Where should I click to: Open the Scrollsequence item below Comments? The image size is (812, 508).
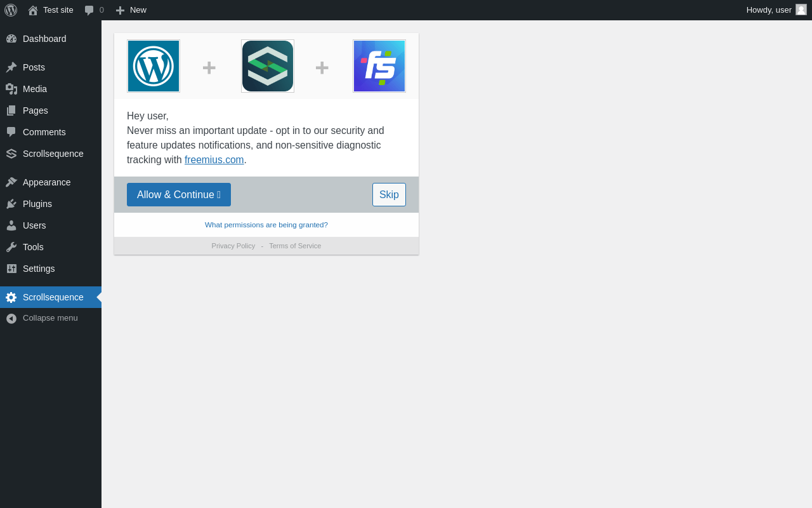click(51, 154)
